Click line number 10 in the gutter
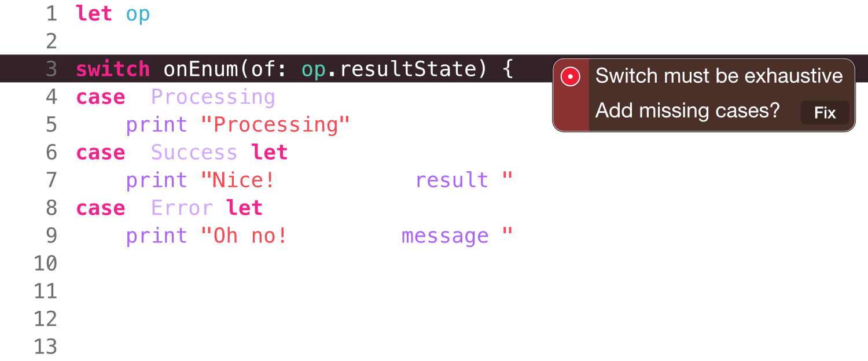868x361 pixels. click(x=46, y=263)
